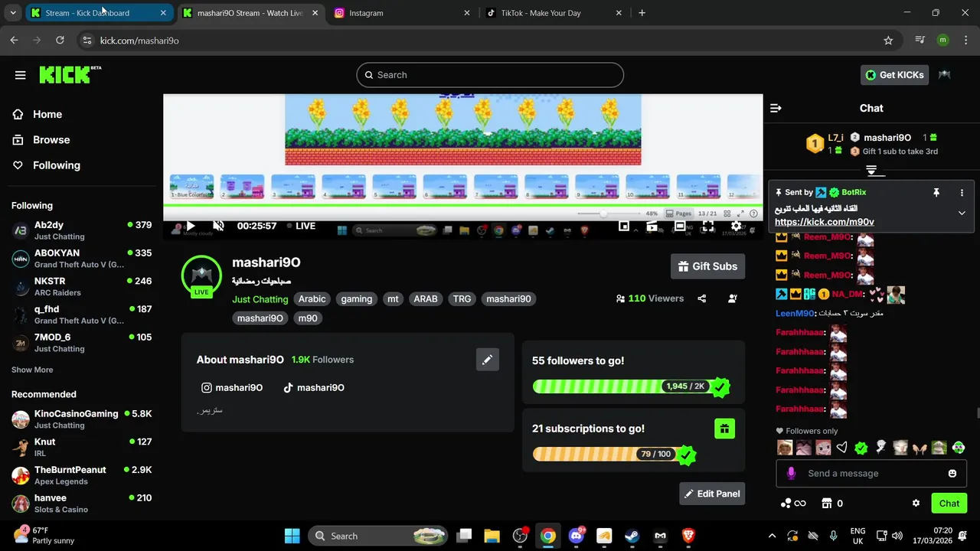The width and height of the screenshot is (980, 551).
Task: Click the subscriptions goal progress bar
Action: pyautogui.click(x=613, y=455)
